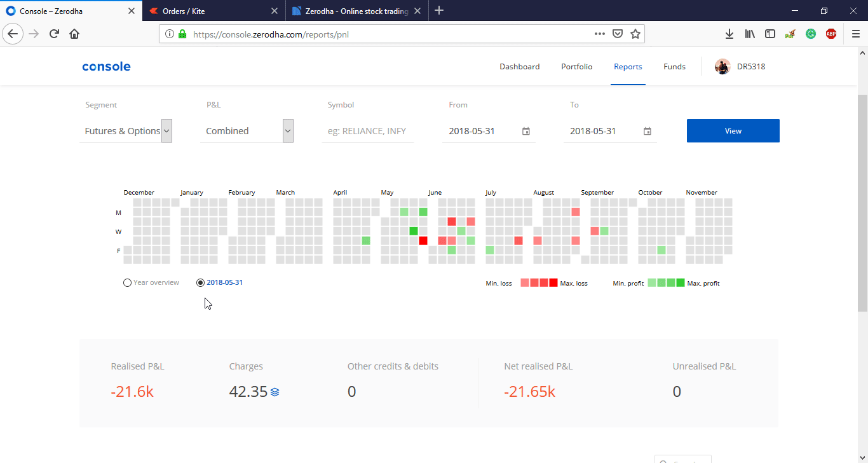Click the max loss red legend swatch
Image resolution: width=868 pixels, height=463 pixels.
pyautogui.click(x=553, y=283)
